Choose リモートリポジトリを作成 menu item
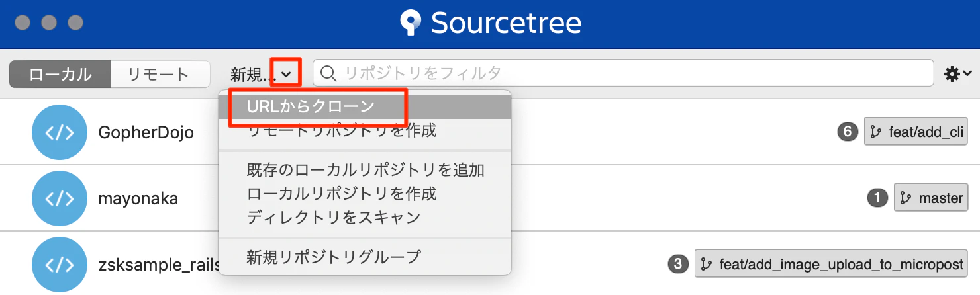 (365, 130)
